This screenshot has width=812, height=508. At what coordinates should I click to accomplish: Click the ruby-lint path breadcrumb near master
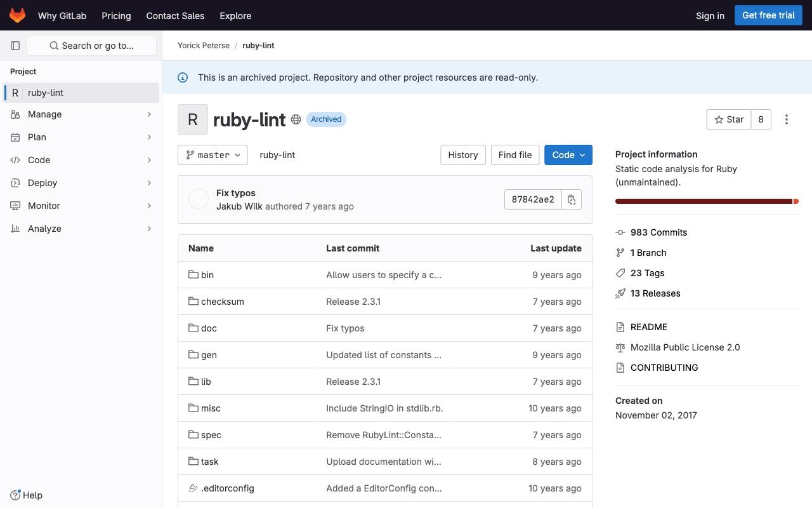(x=277, y=155)
